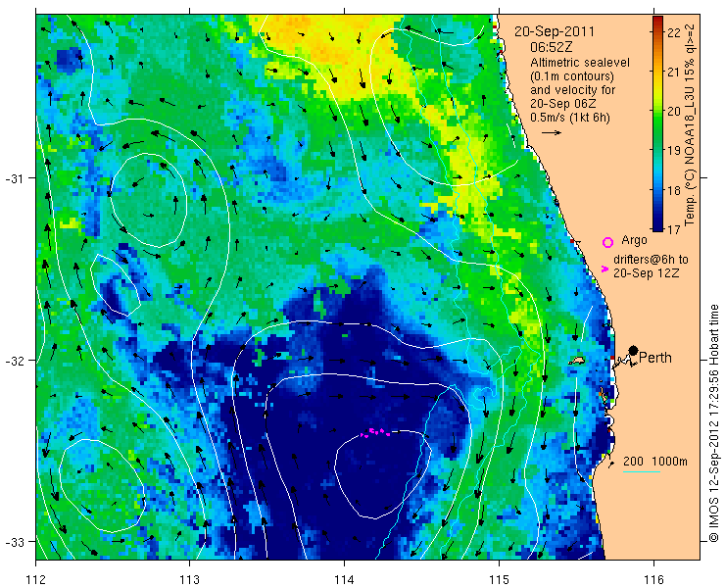Click the longitude axis label '113'

coord(189,579)
